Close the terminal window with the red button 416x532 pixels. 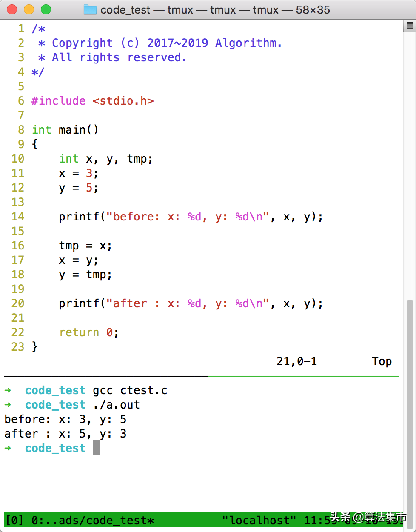click(x=12, y=9)
